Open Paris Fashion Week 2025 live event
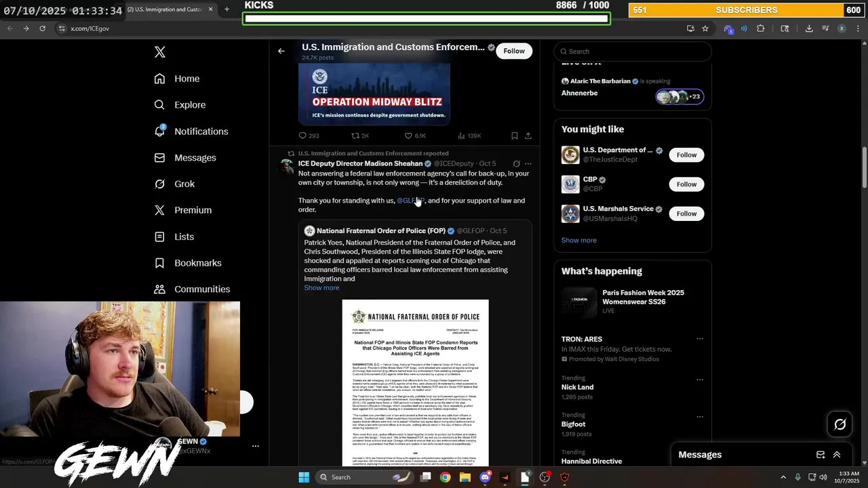Screen dimensions: 868x488 point(633,302)
